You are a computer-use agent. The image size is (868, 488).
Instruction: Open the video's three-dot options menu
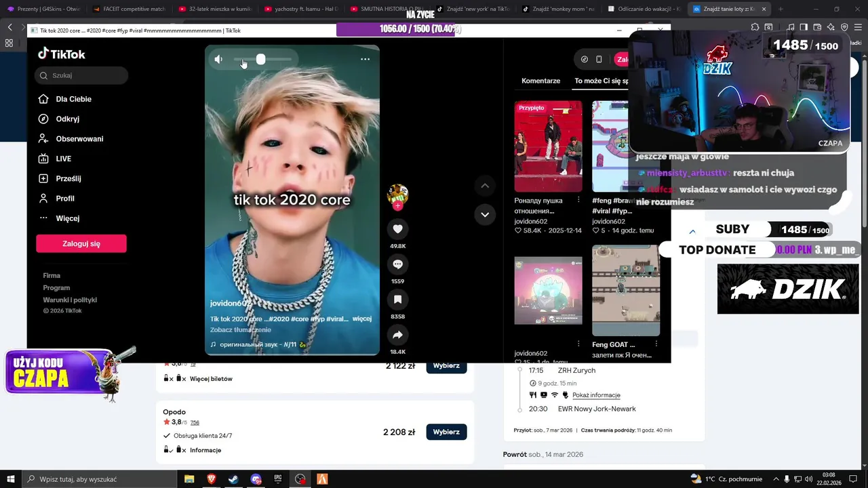[x=365, y=60]
